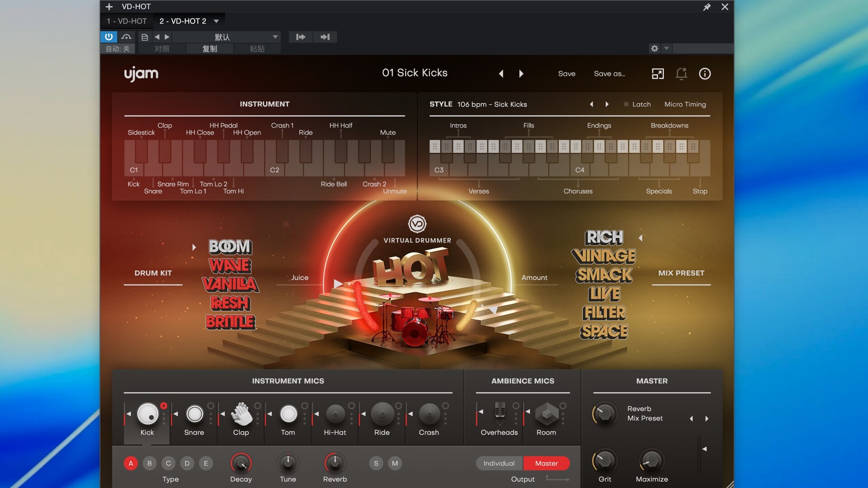Toggle the plugin power bypass button
The width and height of the screenshot is (868, 488).
click(108, 37)
